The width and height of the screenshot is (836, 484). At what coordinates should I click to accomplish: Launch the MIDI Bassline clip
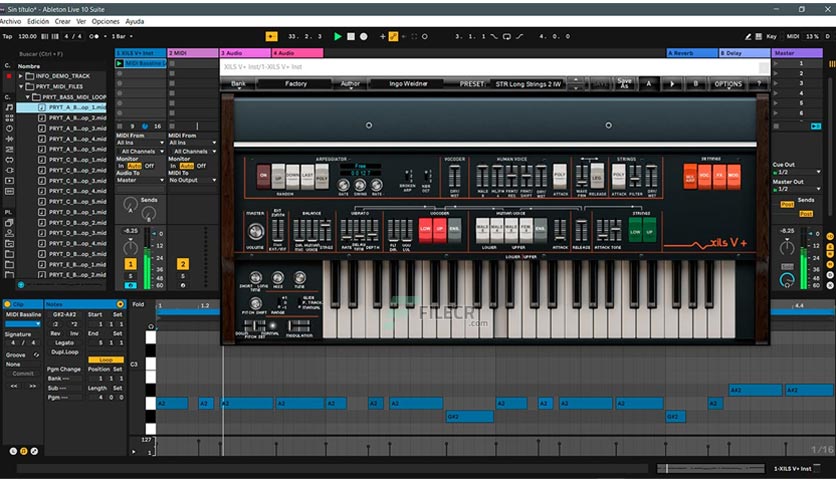click(x=121, y=63)
